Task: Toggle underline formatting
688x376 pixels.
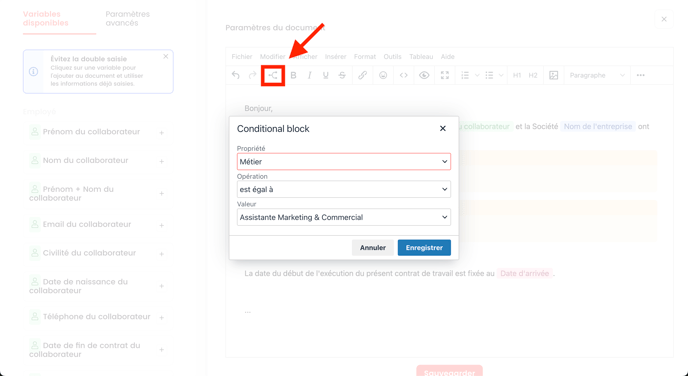Action: click(x=326, y=75)
